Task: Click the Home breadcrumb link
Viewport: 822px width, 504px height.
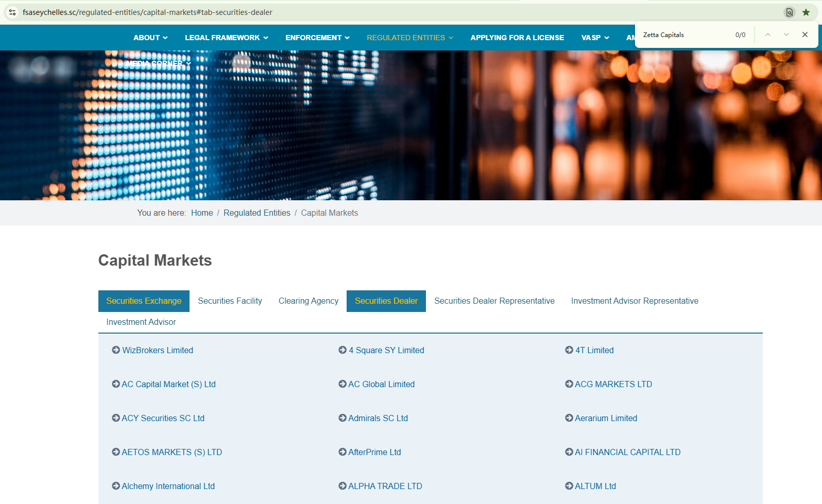Action: (x=202, y=213)
